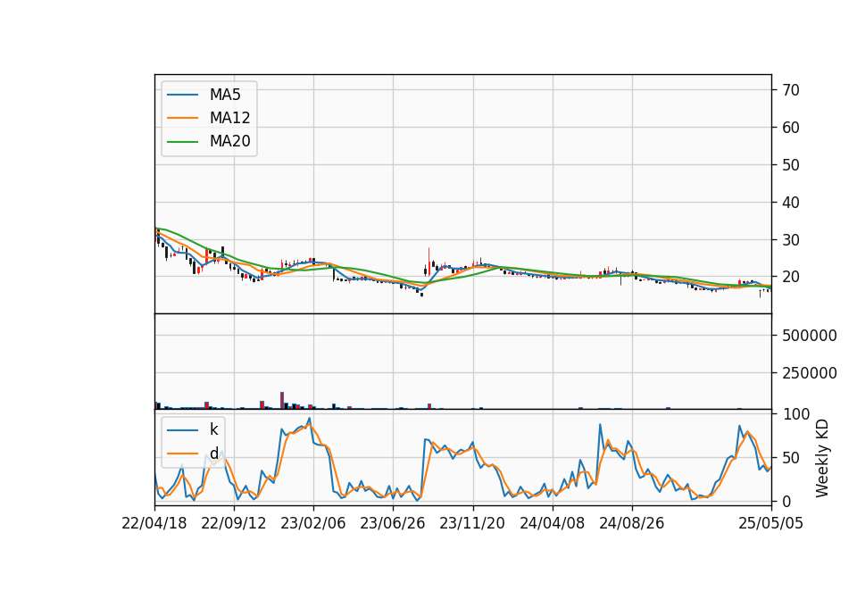
Task: Click the orange d legend line swatch
Action: point(182,454)
